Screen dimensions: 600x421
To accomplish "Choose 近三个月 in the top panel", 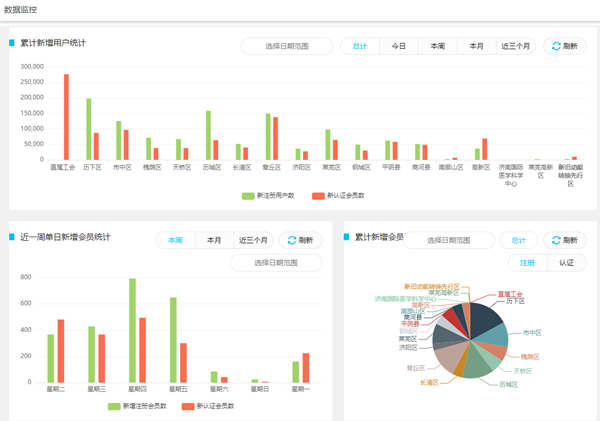I will pos(515,46).
